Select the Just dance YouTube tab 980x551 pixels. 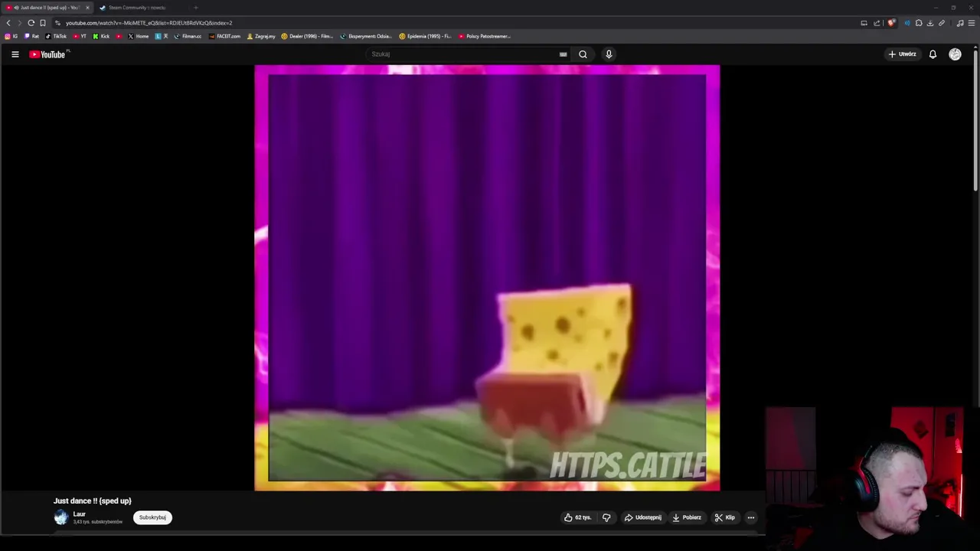point(48,8)
